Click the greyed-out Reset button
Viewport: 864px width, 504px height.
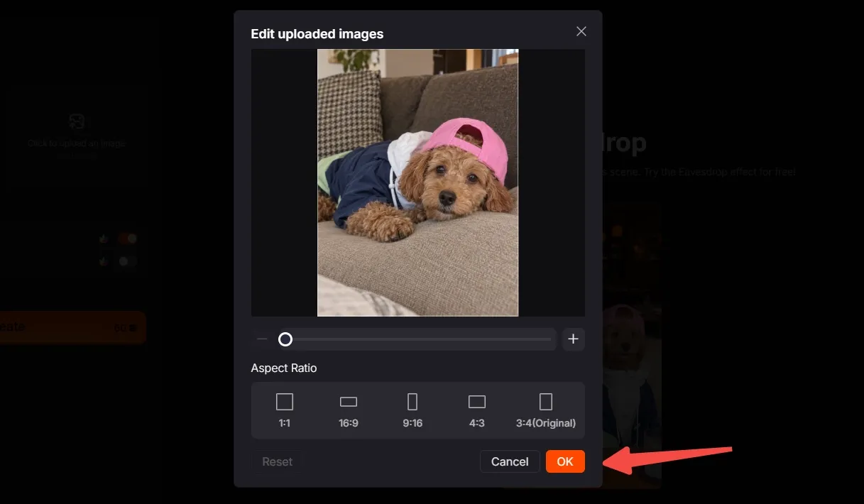(277, 461)
